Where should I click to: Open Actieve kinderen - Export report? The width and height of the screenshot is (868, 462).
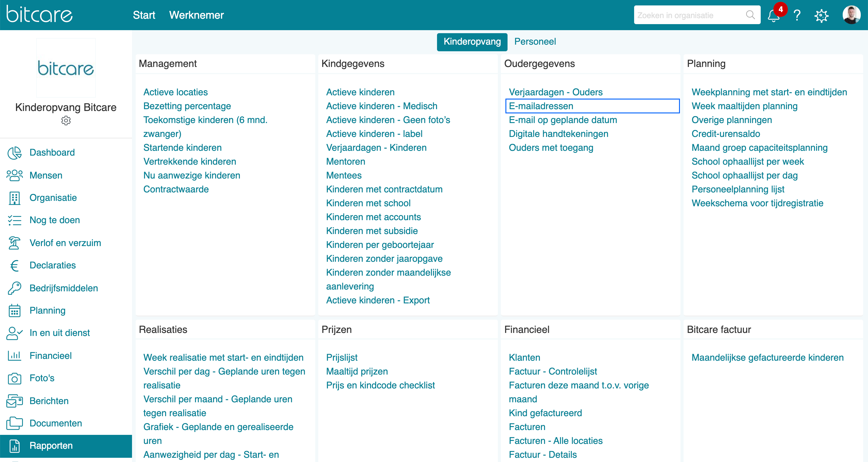coord(378,300)
